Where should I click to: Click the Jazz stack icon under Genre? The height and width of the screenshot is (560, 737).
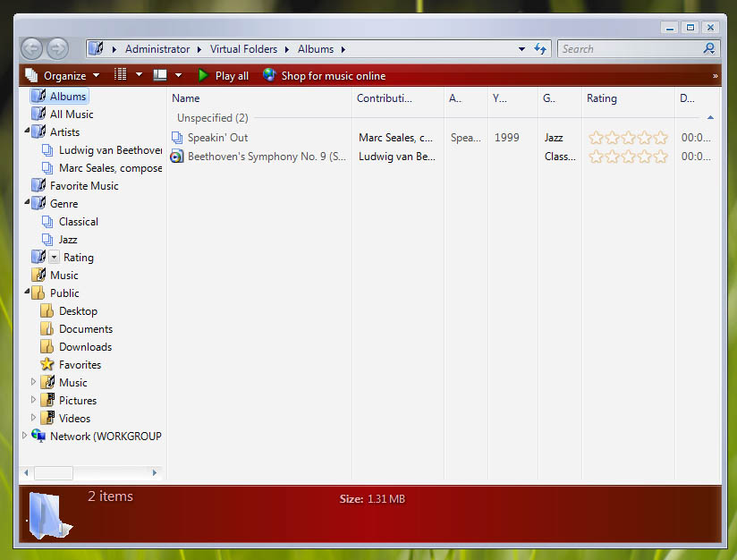(47, 240)
